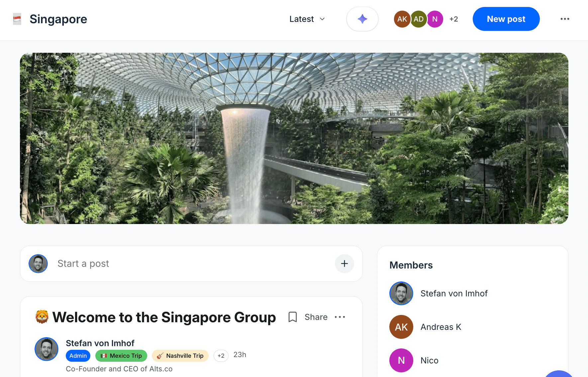The image size is (588, 377).
Task: Open the three-dot menu in header
Action: (x=565, y=19)
